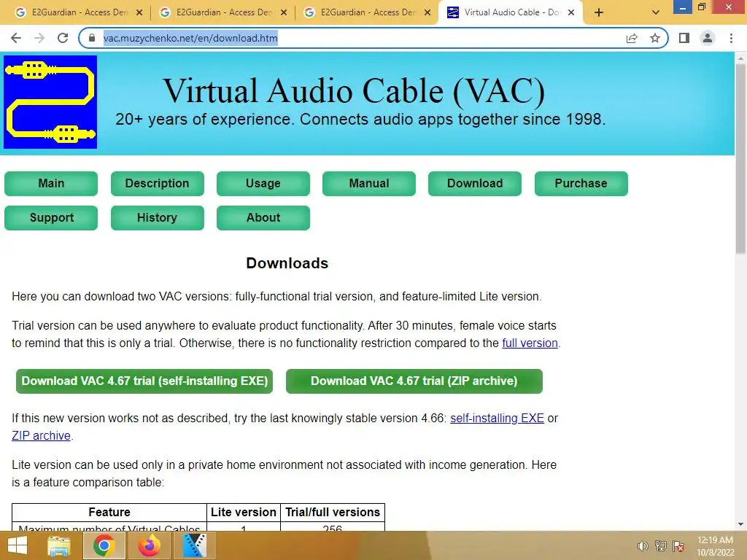Viewport: 747px width, 560px height.
Task: Bookmark this page with the star icon
Action: tap(655, 38)
